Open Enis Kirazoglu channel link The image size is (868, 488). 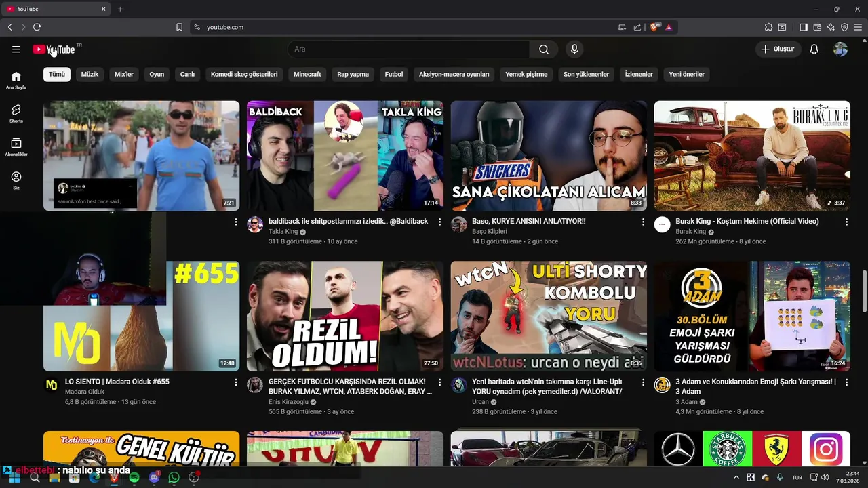click(x=288, y=402)
